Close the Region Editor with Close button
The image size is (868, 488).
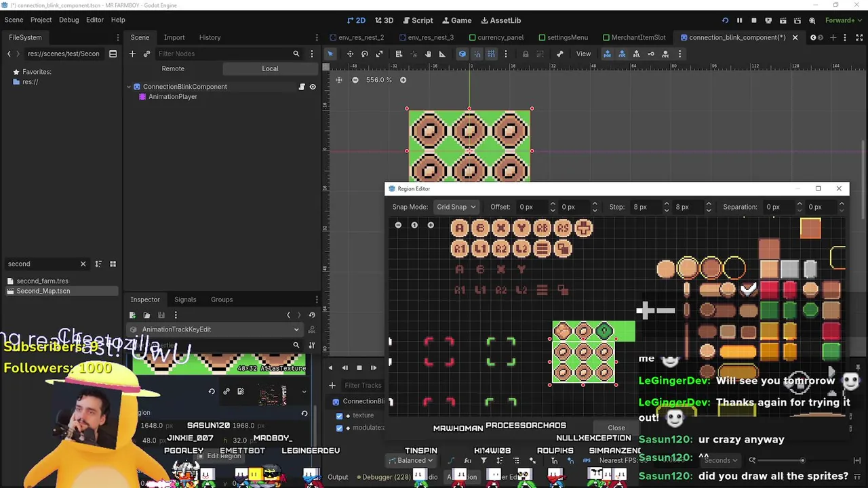616,428
